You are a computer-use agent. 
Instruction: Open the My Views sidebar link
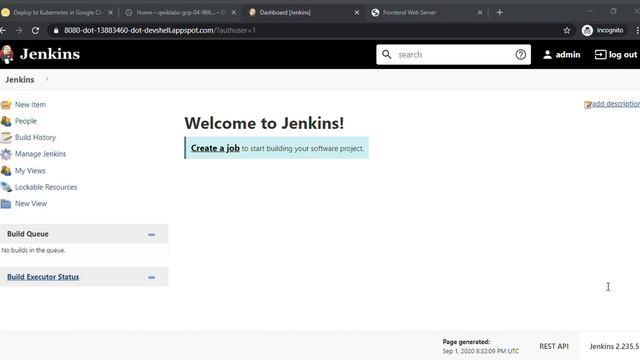point(30,171)
